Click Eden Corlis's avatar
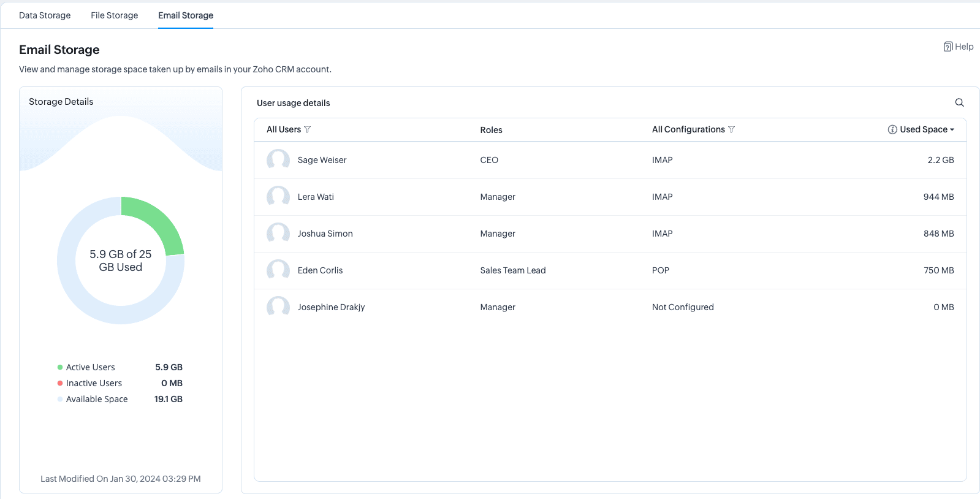 278,270
